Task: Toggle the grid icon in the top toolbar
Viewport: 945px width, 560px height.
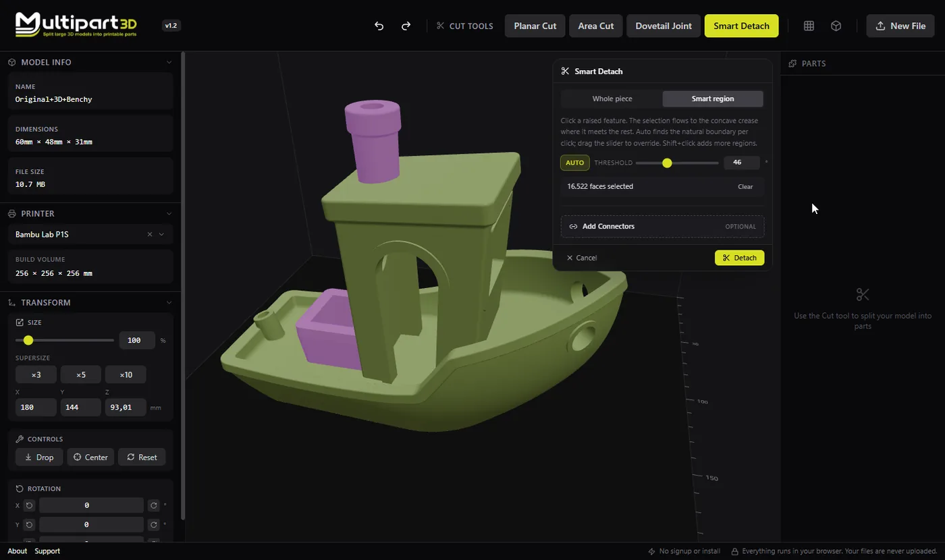Action: pyautogui.click(x=809, y=26)
